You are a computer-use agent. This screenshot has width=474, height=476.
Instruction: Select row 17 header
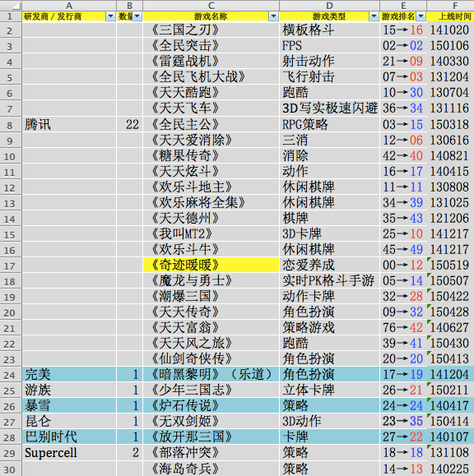(11, 266)
